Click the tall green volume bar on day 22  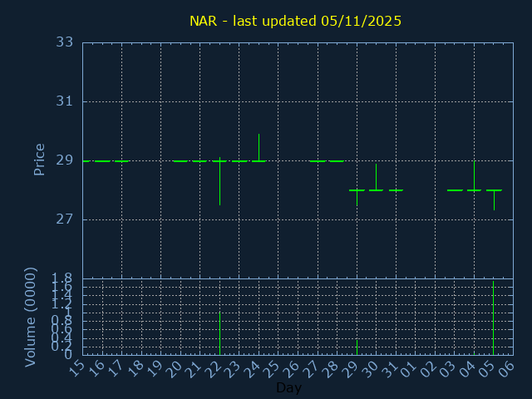[x=219, y=332]
